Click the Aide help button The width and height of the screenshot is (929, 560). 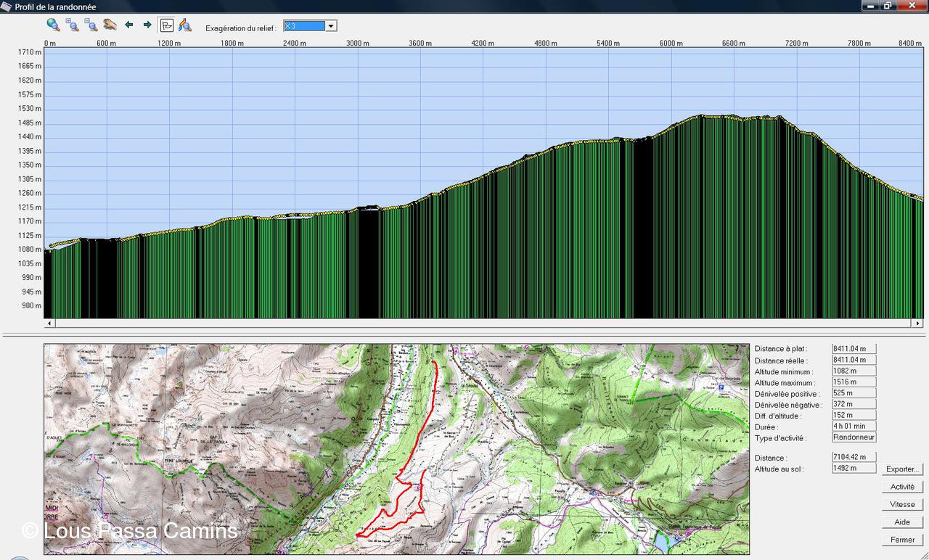tap(903, 522)
